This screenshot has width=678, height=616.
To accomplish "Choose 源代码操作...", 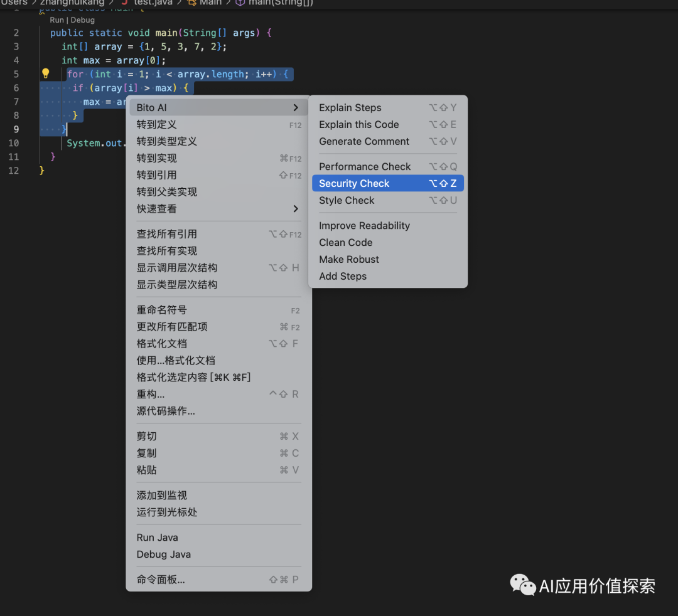I will click(x=218, y=411).
